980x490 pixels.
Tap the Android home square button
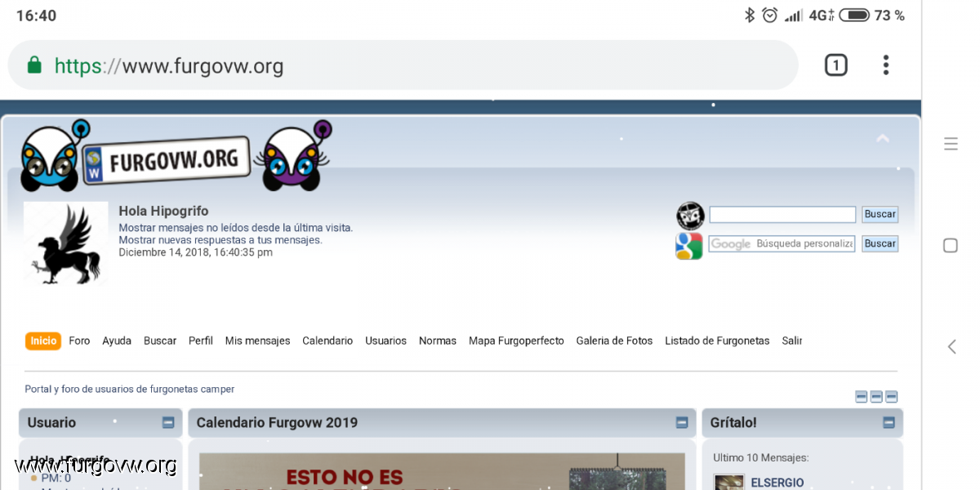click(951, 245)
